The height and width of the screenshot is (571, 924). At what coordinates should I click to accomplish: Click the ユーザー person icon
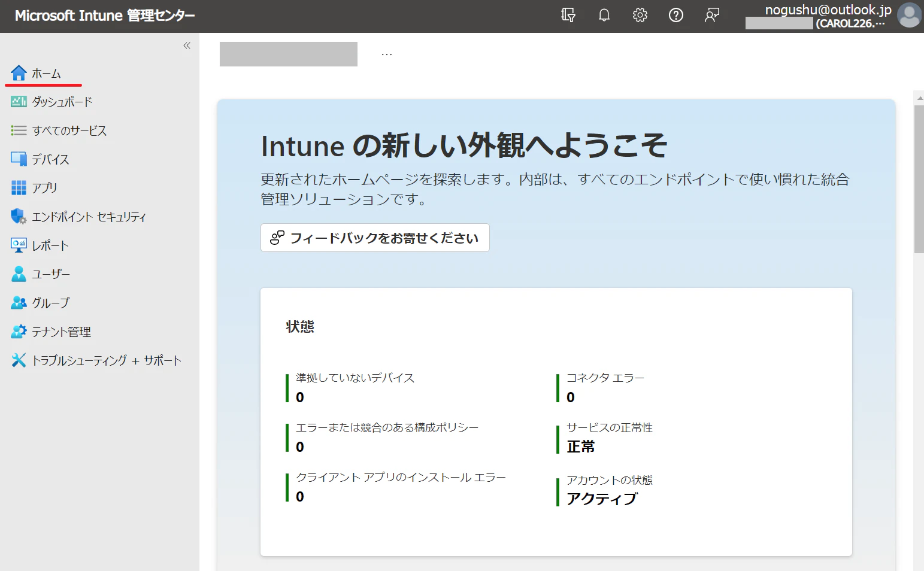[19, 274]
